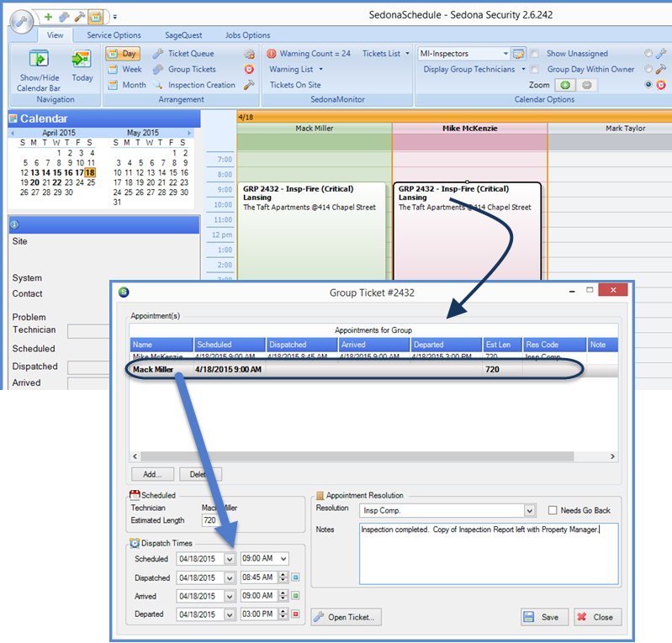672x643 pixels.
Task: Switch to Month arrangement view
Action: pos(127,85)
